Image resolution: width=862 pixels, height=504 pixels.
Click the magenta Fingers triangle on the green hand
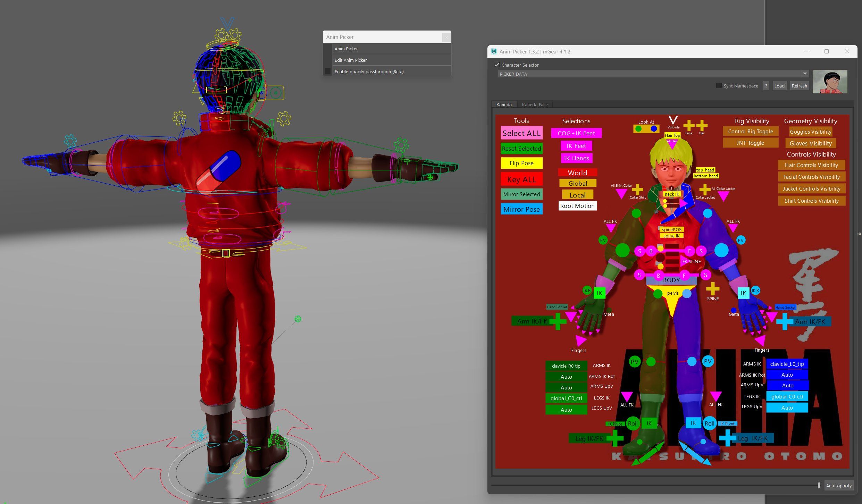(580, 340)
